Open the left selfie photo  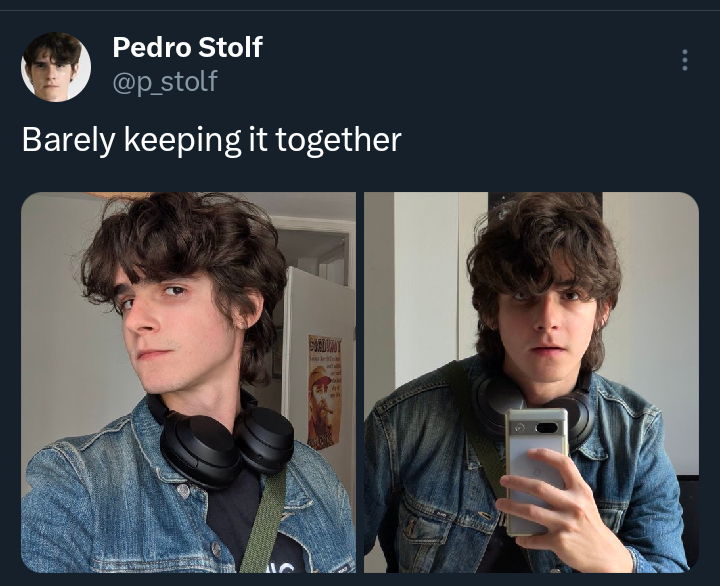pyautogui.click(x=188, y=382)
